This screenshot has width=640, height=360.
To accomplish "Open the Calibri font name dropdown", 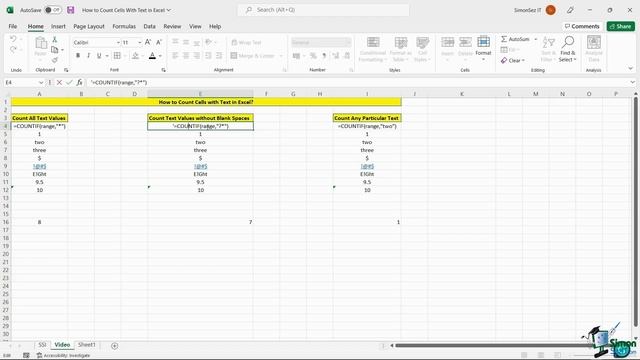I will 118,42.
